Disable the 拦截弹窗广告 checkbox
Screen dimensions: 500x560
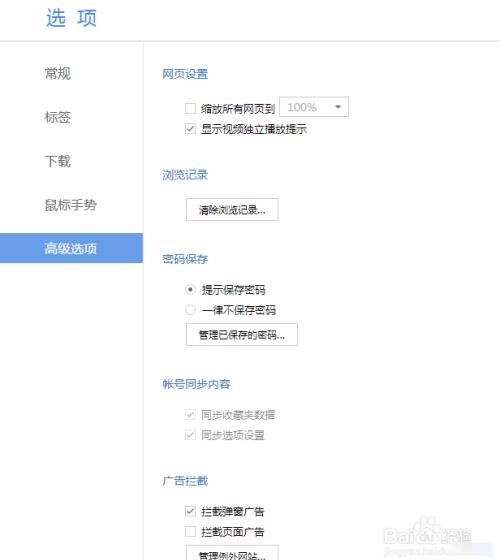pyautogui.click(x=190, y=511)
